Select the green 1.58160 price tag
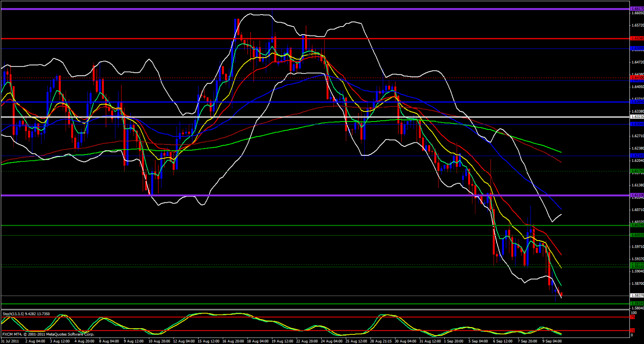The width and height of the screenshot is (644, 344). [x=637, y=303]
